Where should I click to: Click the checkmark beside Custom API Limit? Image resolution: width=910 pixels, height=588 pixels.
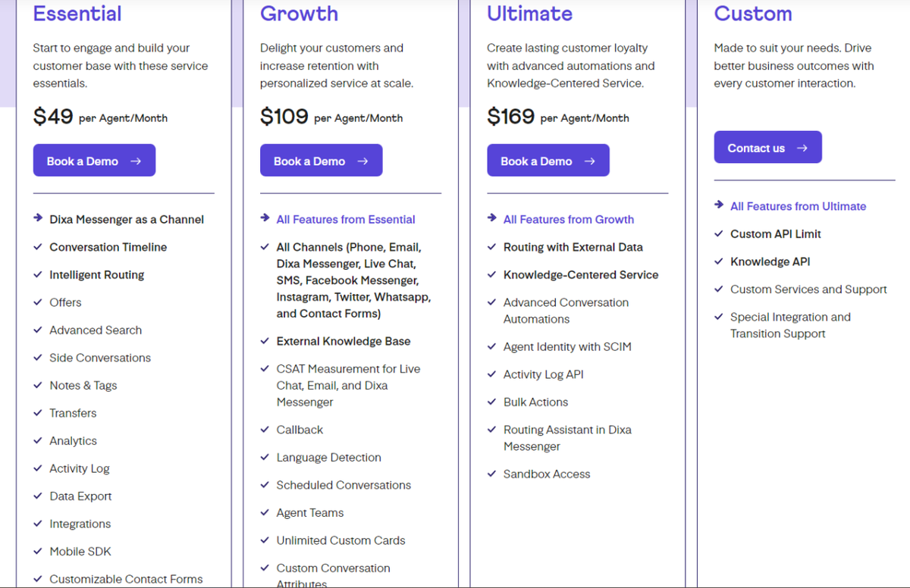[718, 233]
